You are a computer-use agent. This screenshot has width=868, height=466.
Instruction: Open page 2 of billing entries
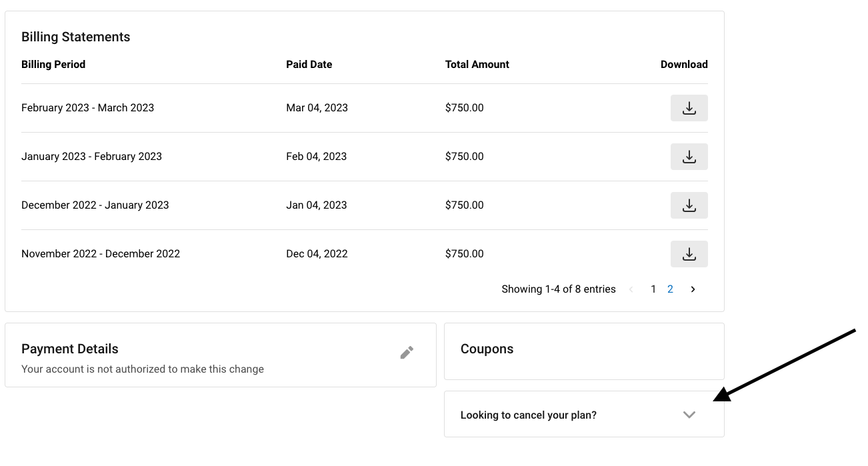click(x=670, y=289)
